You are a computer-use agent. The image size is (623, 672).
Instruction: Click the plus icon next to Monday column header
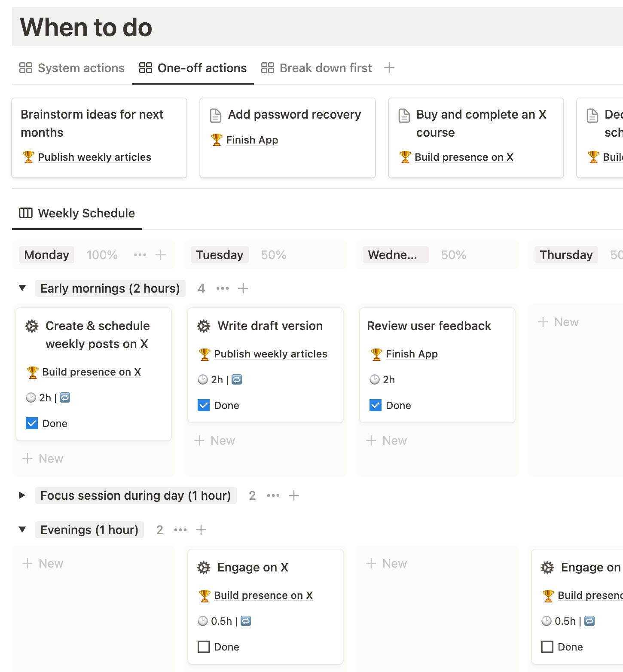click(161, 255)
